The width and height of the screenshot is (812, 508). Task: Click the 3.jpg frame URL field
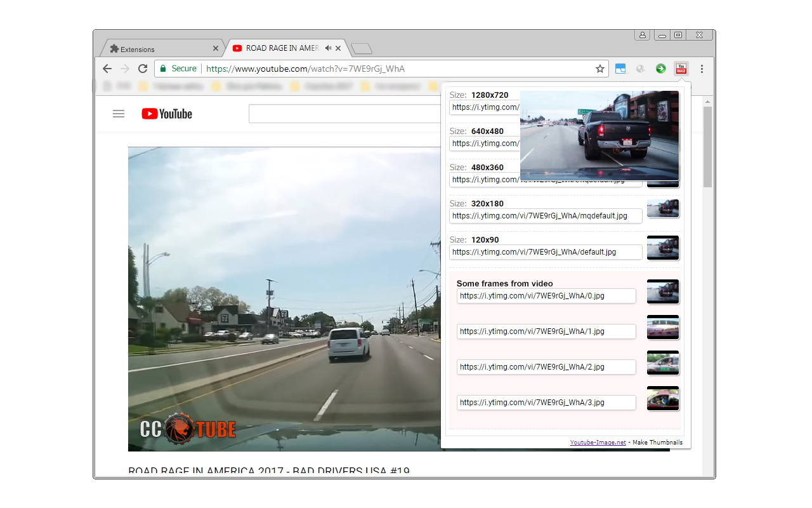[546, 403]
